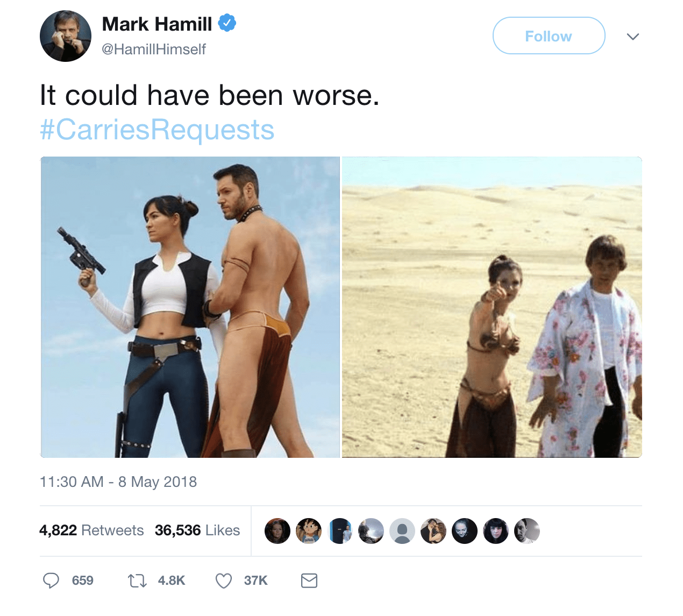The image size is (683, 616).
Task: View the 36,536 Likes list
Action: pos(197,530)
